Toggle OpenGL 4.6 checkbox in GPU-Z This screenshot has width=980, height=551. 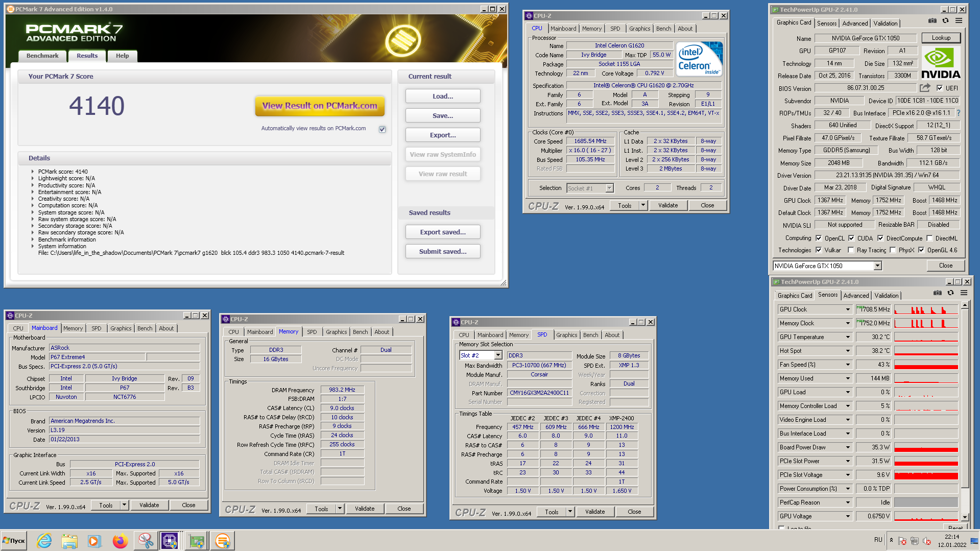(x=921, y=250)
